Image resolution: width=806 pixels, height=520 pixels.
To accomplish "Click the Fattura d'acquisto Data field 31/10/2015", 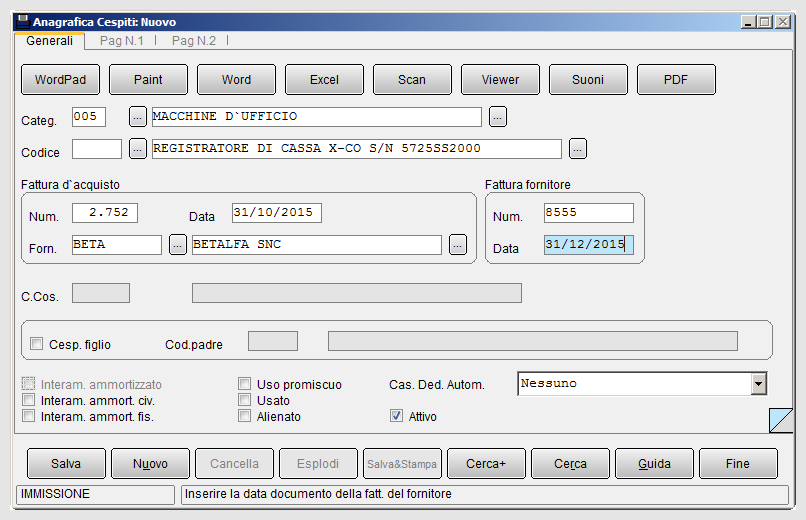I will click(x=277, y=213).
